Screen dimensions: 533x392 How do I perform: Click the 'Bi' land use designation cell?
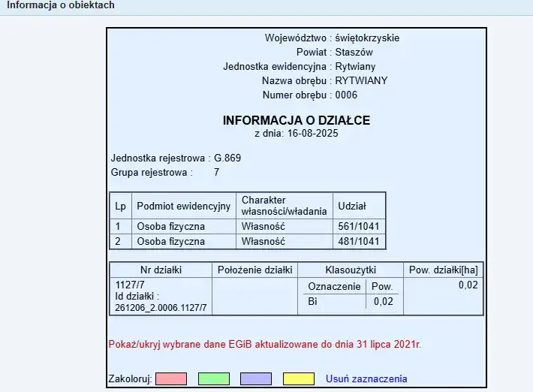click(x=313, y=302)
